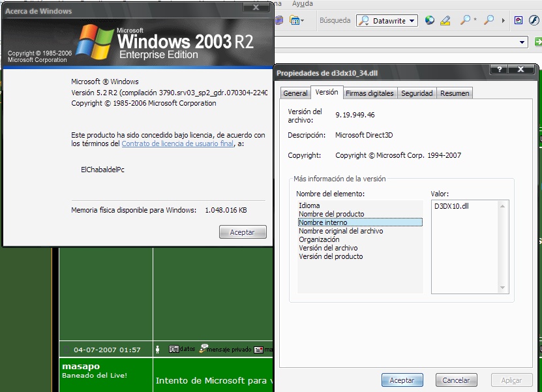The image size is (542, 392).
Task: Click Cancelar in the Propiedades dialog
Action: tap(457, 380)
